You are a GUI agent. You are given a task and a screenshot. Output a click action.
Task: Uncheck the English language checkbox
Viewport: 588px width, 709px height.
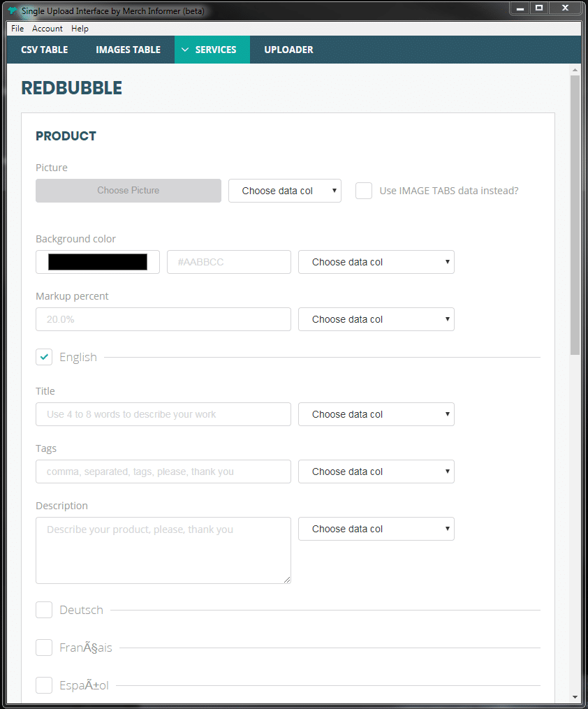44,357
